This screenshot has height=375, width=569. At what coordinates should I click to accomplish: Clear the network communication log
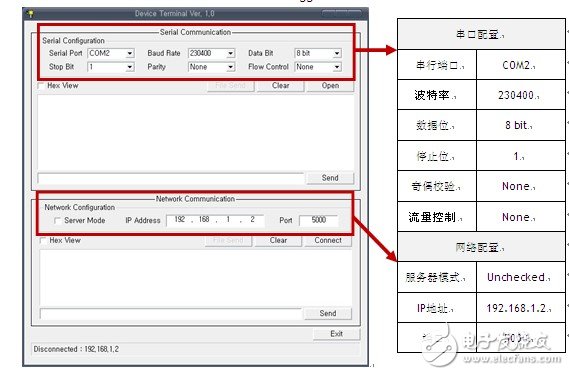point(278,241)
